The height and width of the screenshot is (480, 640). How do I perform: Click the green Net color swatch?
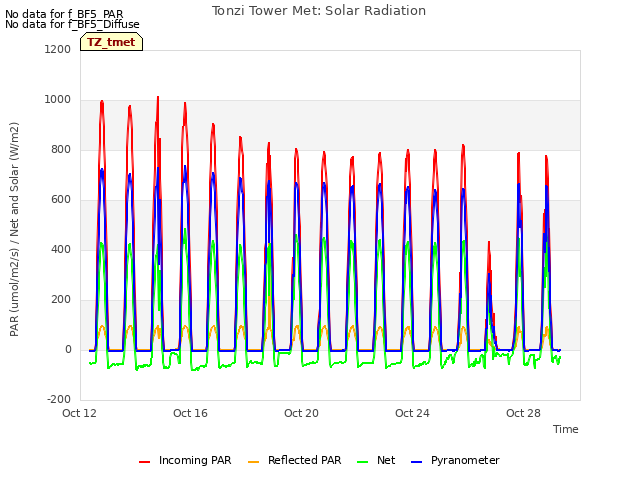click(362, 462)
